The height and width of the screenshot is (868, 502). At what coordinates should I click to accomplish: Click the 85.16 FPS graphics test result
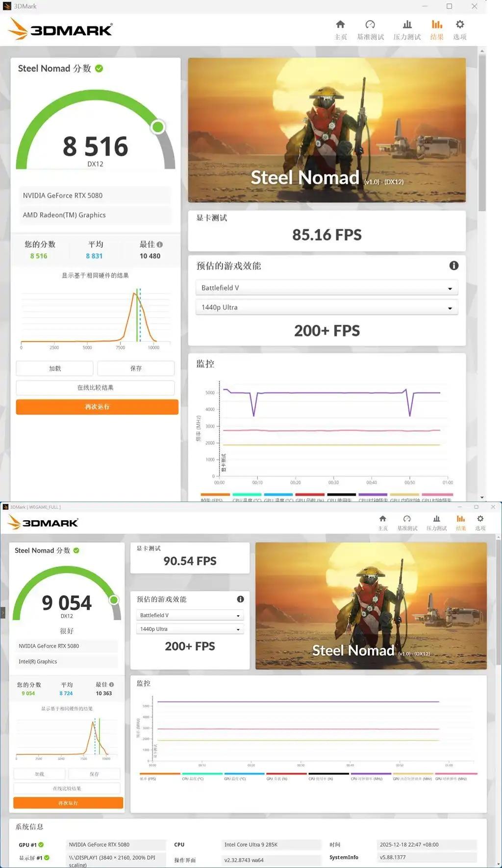(x=327, y=235)
